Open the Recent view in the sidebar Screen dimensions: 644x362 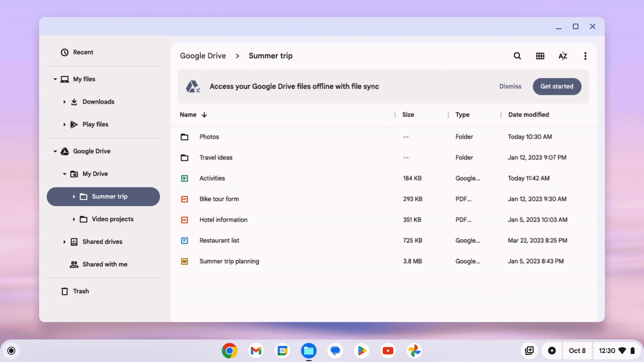[x=83, y=52]
